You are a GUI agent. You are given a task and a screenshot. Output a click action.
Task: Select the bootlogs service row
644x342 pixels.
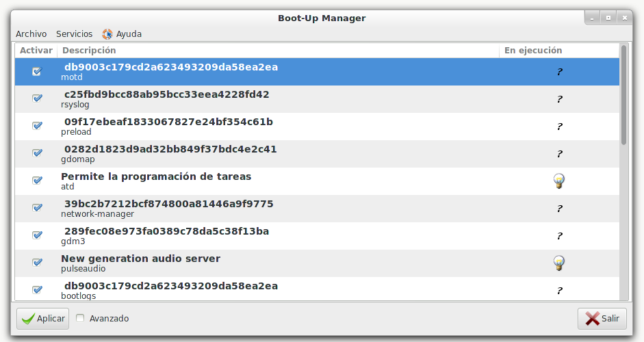coord(274,290)
